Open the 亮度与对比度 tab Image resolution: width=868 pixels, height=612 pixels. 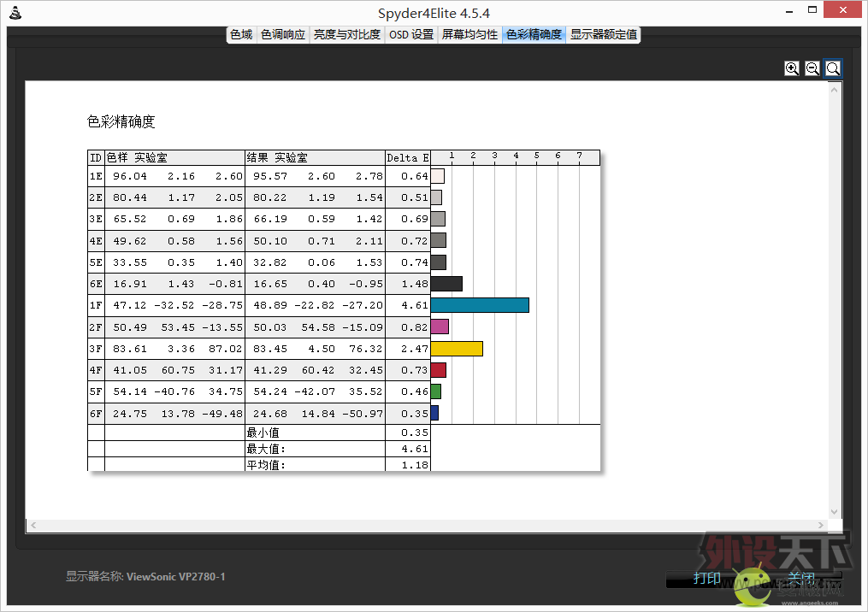point(347,34)
